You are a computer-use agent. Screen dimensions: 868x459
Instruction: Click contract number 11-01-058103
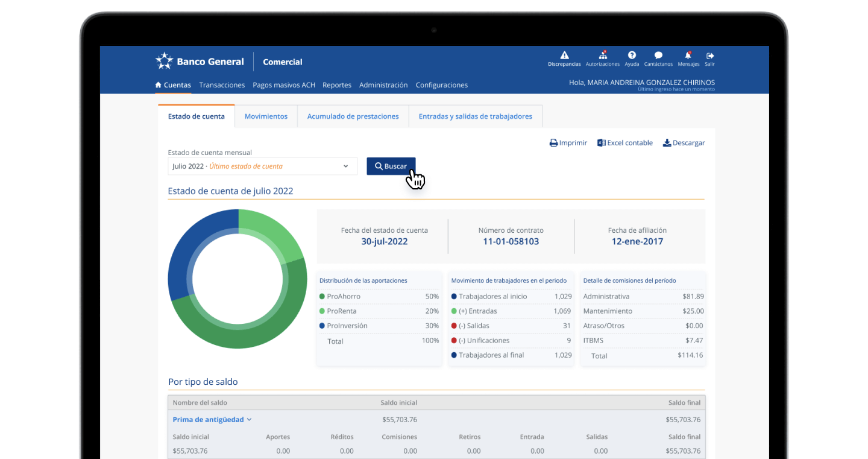511,241
